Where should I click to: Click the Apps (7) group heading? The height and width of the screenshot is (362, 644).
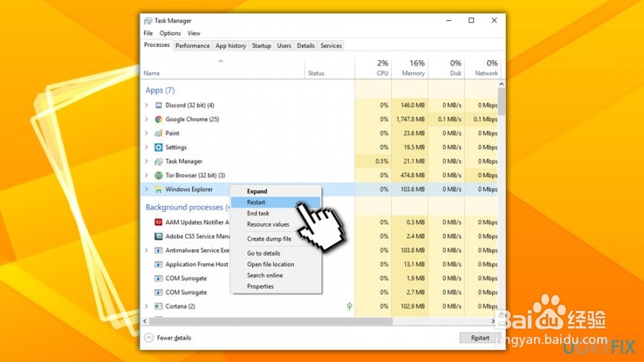coord(160,90)
